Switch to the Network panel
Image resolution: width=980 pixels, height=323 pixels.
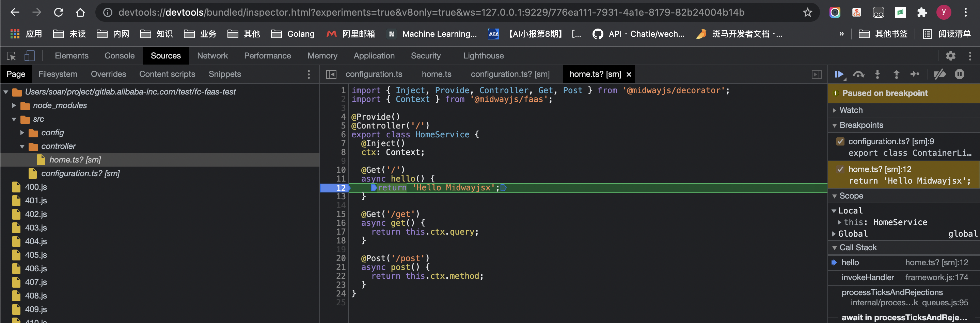(x=212, y=56)
